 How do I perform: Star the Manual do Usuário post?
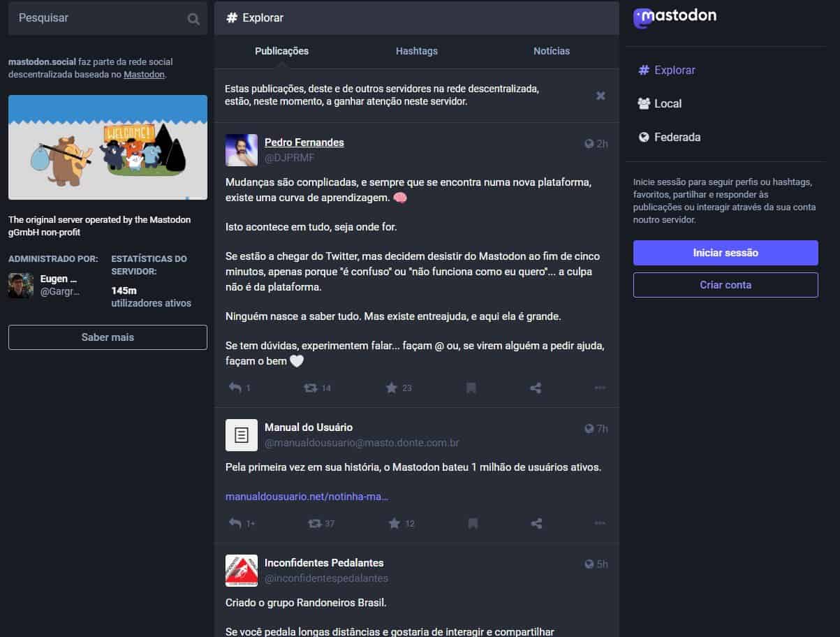coord(395,523)
